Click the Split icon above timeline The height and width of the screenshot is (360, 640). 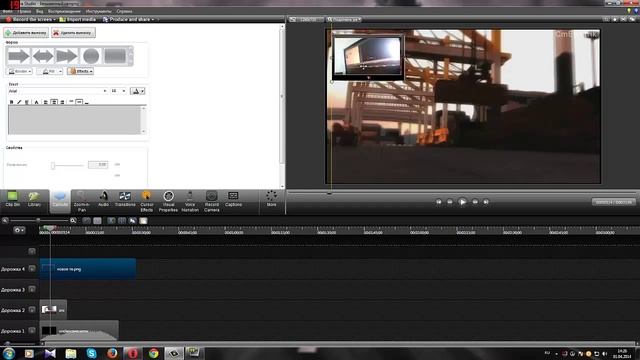(122, 220)
